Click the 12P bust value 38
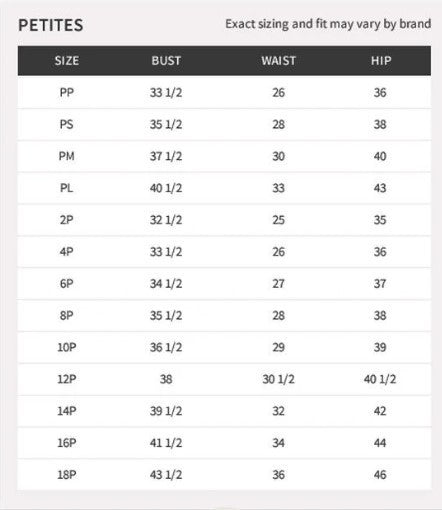This screenshot has height=510, width=442. [166, 379]
